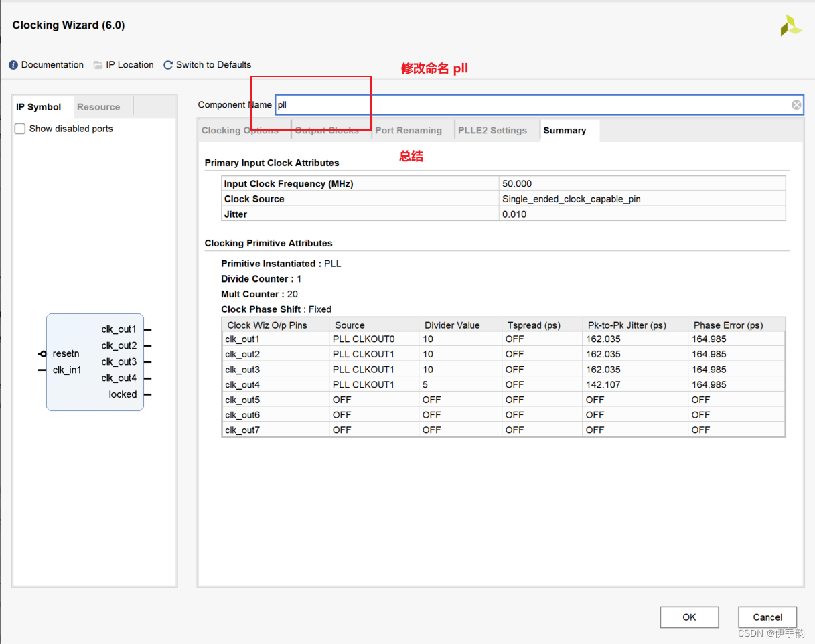This screenshot has height=644, width=815.
Task: Click the Switch to Defaults refresh icon
Action: (168, 65)
